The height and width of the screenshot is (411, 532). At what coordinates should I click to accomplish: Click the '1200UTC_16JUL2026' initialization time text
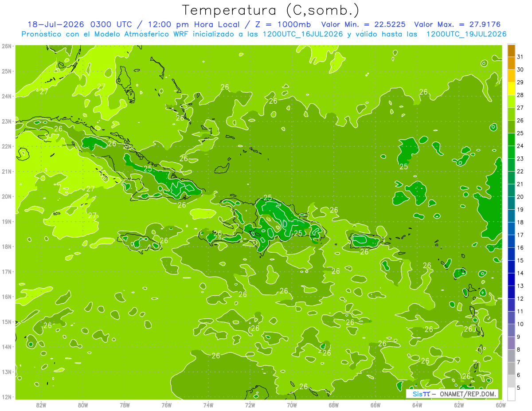(303, 34)
